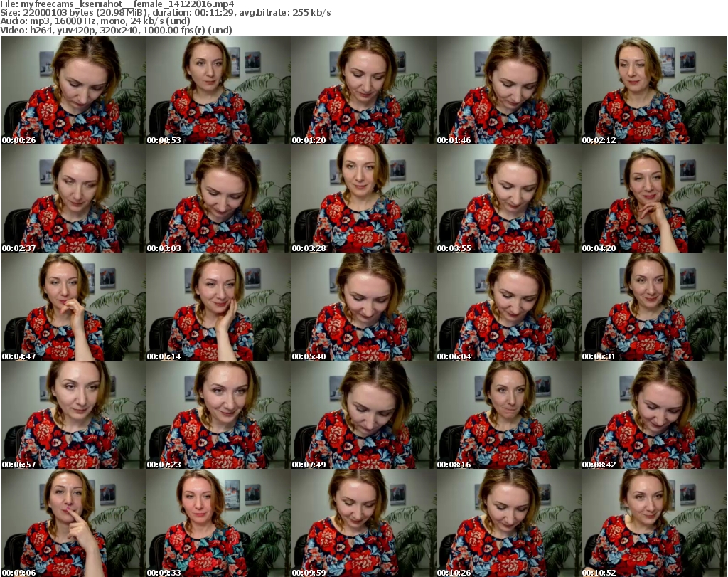728x577 pixels.
Task: Click the preview frame at 00:07:49
Action: (x=363, y=415)
